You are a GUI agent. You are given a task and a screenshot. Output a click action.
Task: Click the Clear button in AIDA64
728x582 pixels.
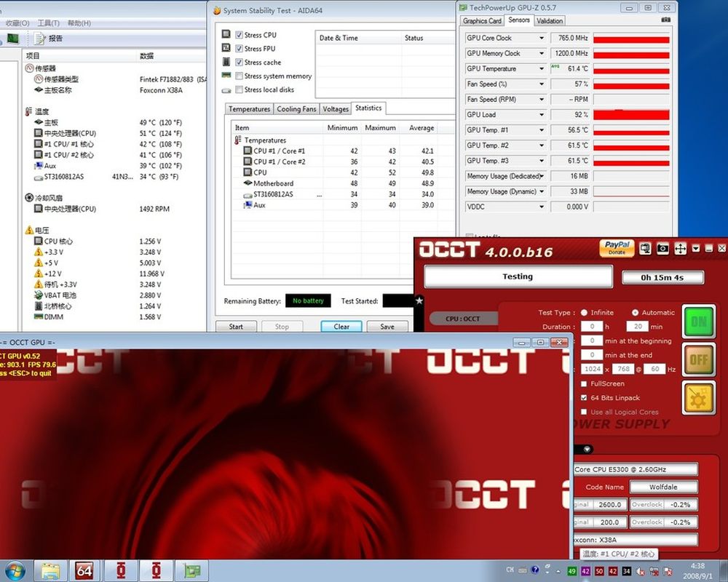point(341,327)
